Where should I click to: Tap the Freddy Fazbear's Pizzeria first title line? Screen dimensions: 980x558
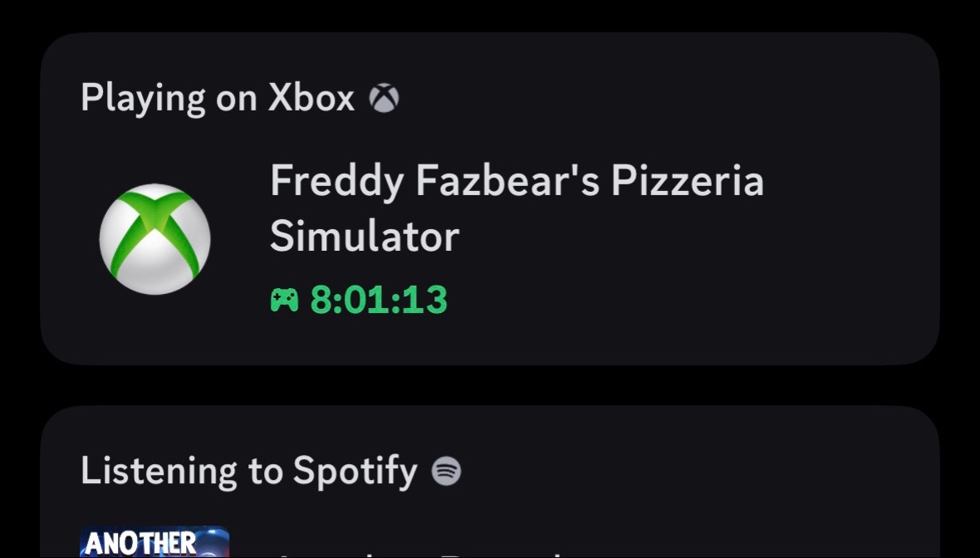517,181
